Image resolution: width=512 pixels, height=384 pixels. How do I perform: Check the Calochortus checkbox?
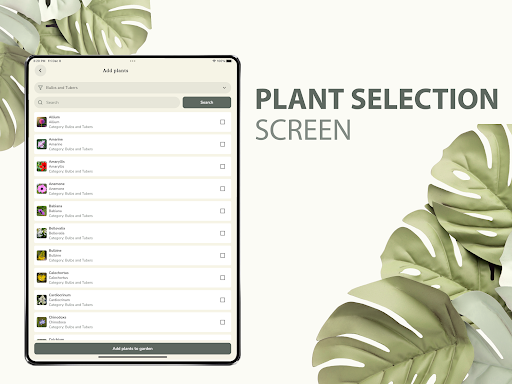(x=223, y=278)
